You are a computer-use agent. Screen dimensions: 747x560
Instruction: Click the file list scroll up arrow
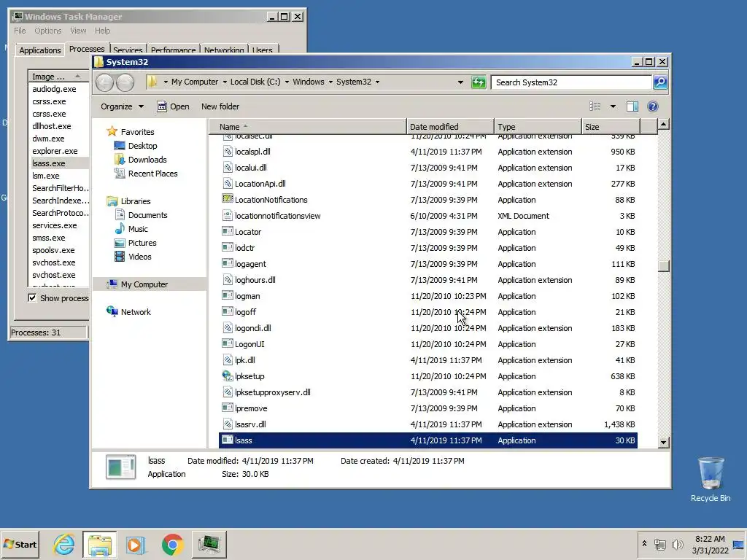664,125
